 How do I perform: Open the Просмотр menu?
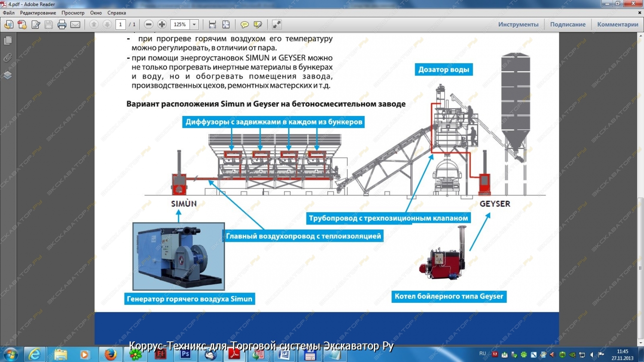[x=73, y=13]
